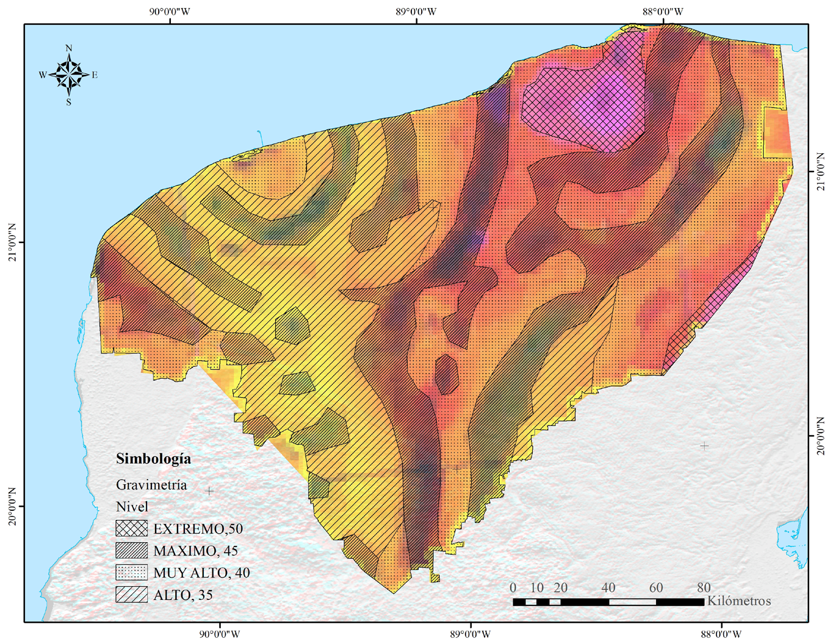Click the 88°0'0"W label on bottom border
The height and width of the screenshot is (644, 833).
721,634
